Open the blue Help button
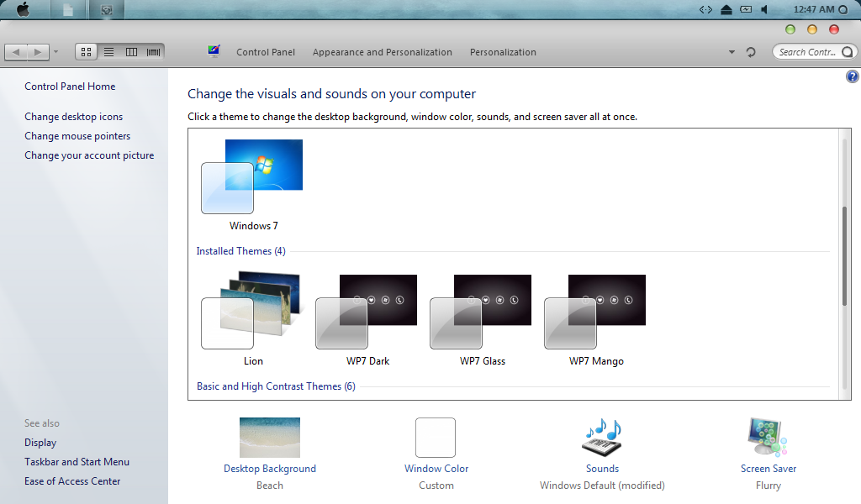Image resolution: width=861 pixels, height=504 pixels. [x=853, y=76]
